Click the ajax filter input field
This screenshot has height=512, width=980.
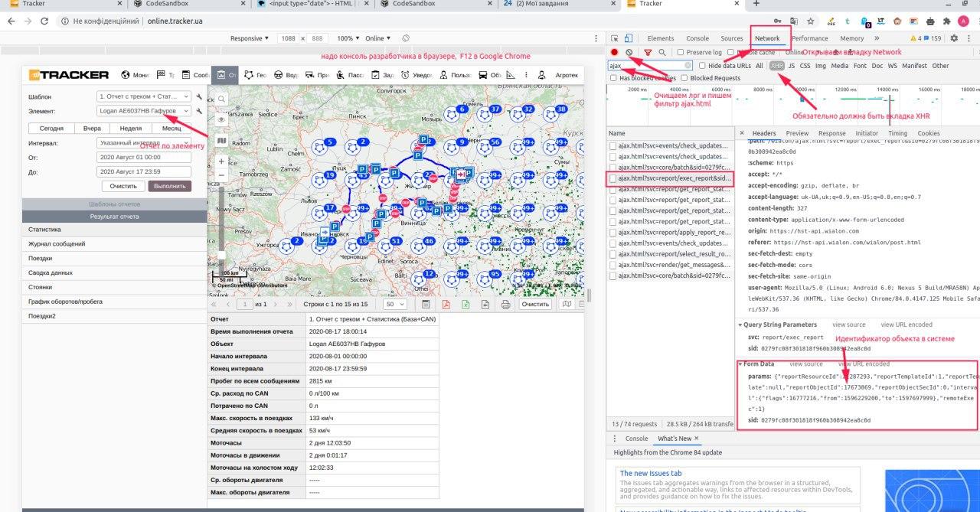(646, 66)
